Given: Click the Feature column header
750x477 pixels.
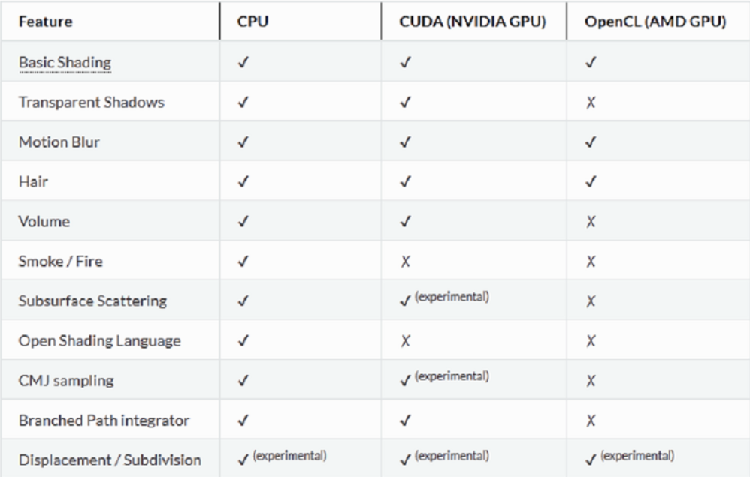Looking at the screenshot, I should [x=46, y=21].
